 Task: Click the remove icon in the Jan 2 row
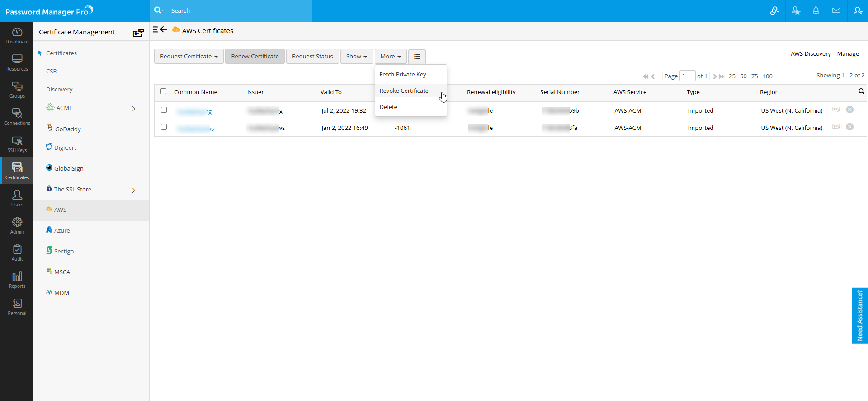point(850,127)
